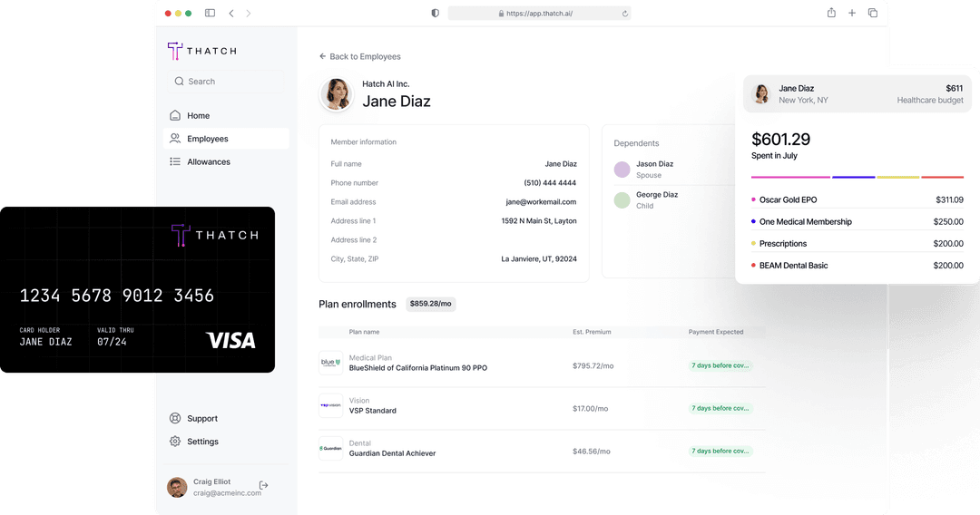Click the browser sidebar toggle icon
980x515 pixels.
tap(210, 14)
